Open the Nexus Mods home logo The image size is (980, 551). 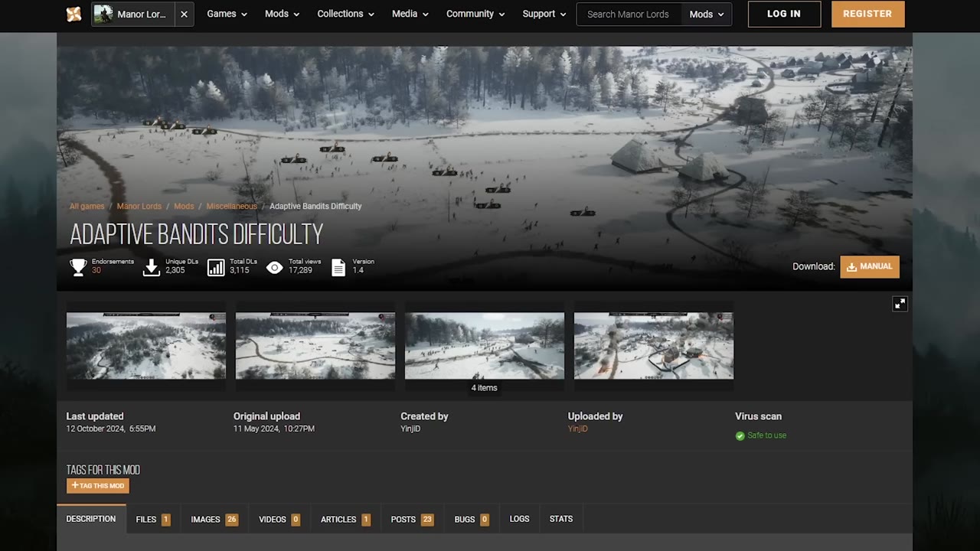[73, 14]
